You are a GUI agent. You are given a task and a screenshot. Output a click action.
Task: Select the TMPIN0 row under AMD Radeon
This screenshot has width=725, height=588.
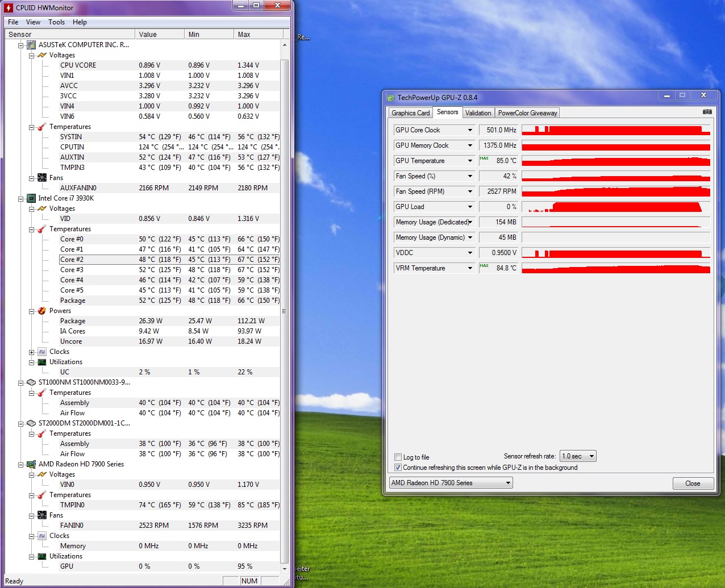pos(169,505)
